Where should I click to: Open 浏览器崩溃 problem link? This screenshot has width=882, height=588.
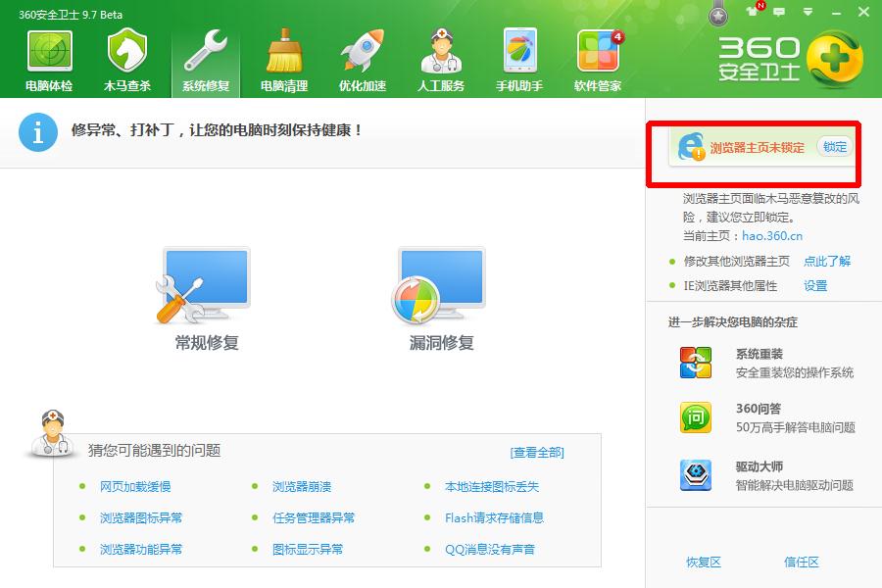pyautogui.click(x=302, y=486)
